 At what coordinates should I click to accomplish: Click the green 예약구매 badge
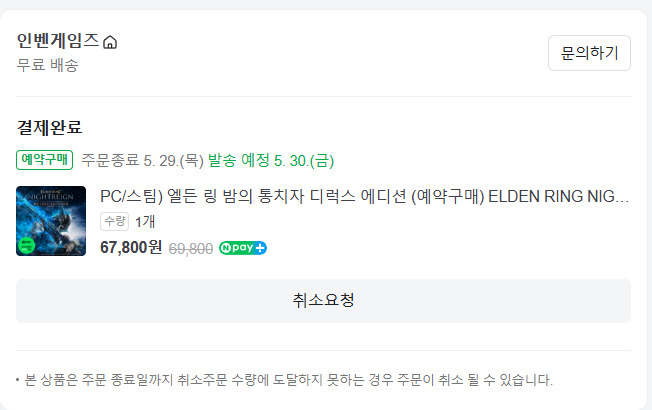click(x=44, y=160)
